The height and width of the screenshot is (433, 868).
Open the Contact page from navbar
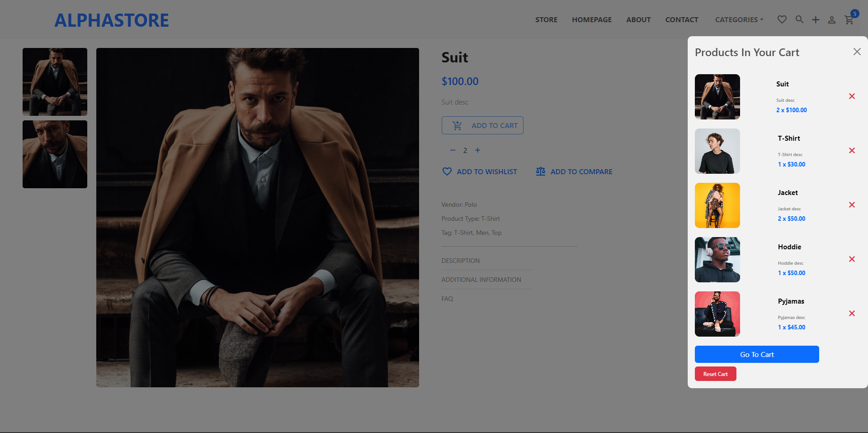pos(681,19)
